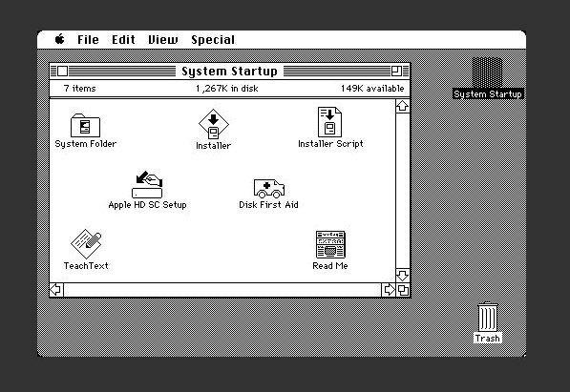Click the '7 items' status text
570x392 pixels.
79,89
